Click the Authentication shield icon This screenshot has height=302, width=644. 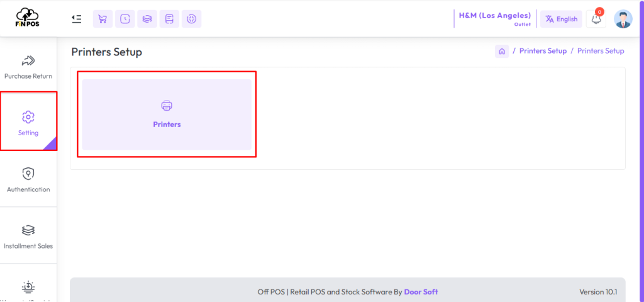(x=28, y=174)
